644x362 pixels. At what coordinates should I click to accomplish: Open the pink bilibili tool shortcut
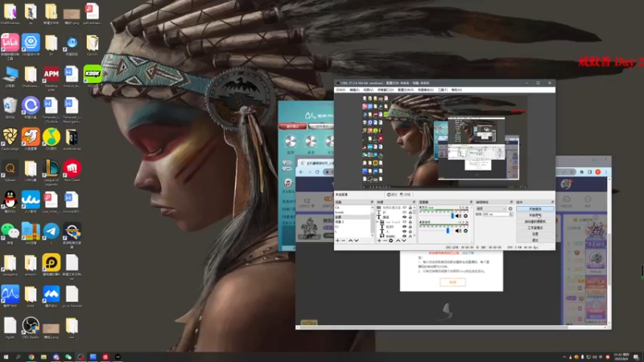10,46
